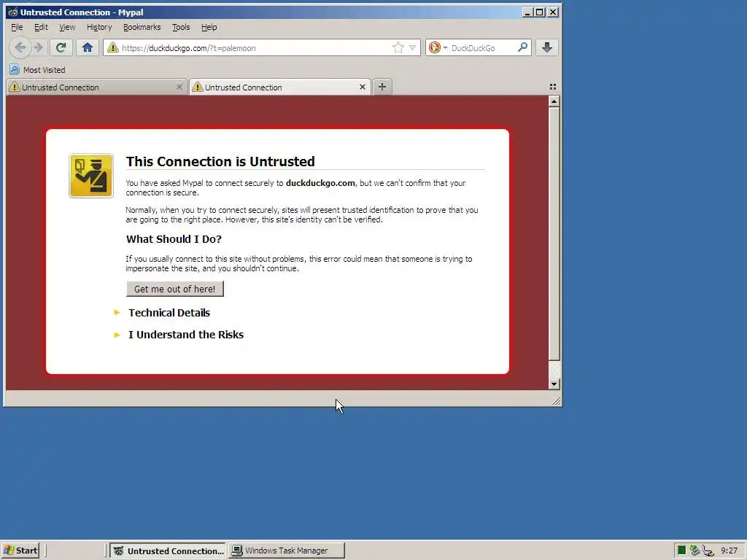Show all tabs with the grid icon
Image resolution: width=747 pixels, height=560 pixels.
tap(553, 87)
